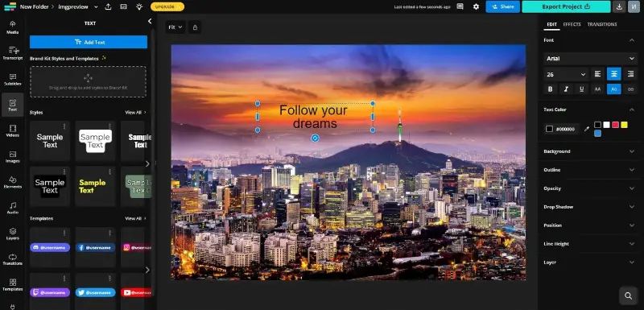
Task: Open the Transcript tool in sidebar
Action: pos(13,53)
